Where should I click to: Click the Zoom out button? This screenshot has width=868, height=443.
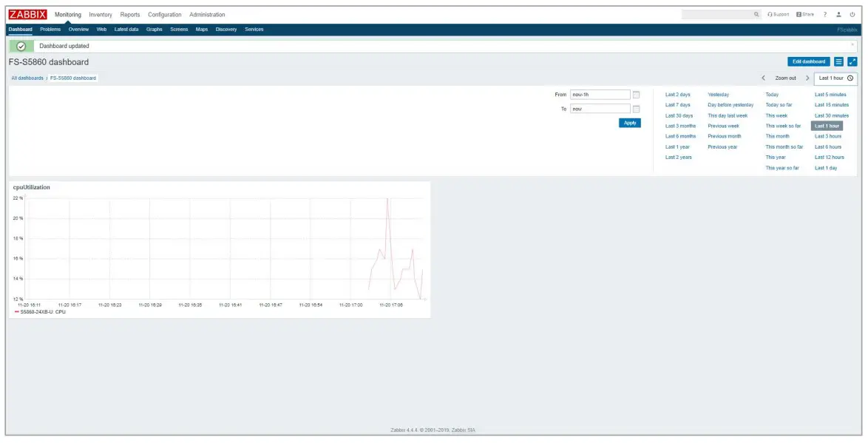pos(785,78)
